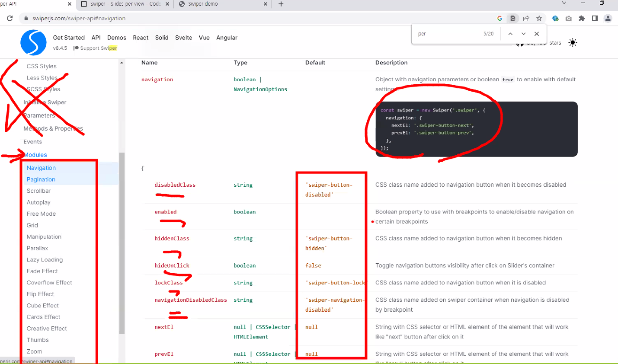The height and width of the screenshot is (364, 618).
Task: Open the browser side panel icon
Action: (595, 19)
